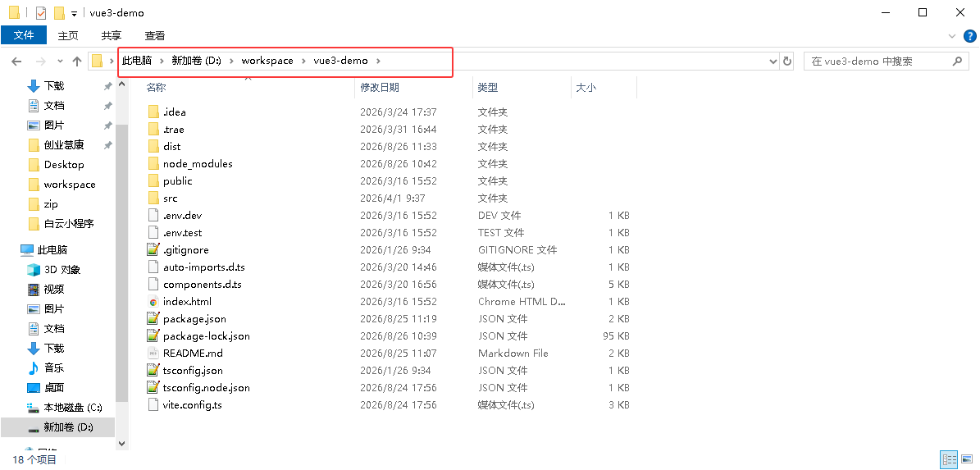Select 音乐 under 此电脑
The image size is (980, 470).
[54, 368]
